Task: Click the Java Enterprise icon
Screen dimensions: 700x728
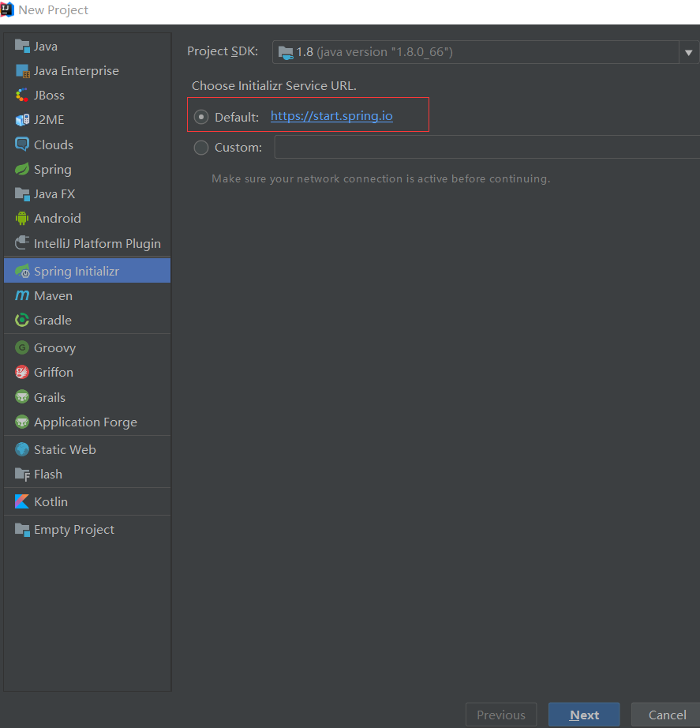Action: point(22,70)
